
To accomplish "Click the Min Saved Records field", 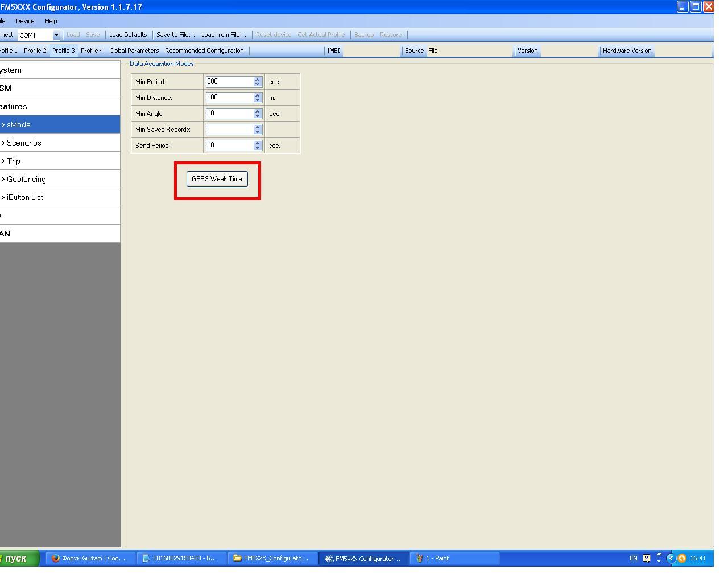I will tap(229, 130).
